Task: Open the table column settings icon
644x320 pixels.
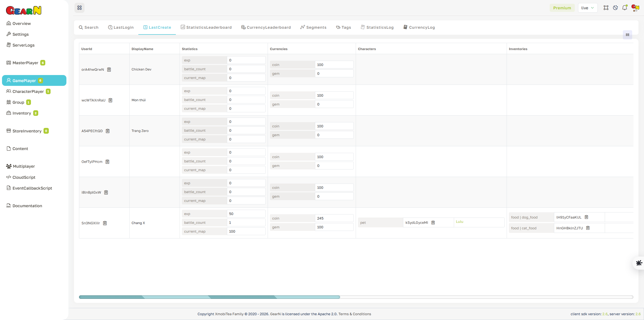Action: click(627, 35)
